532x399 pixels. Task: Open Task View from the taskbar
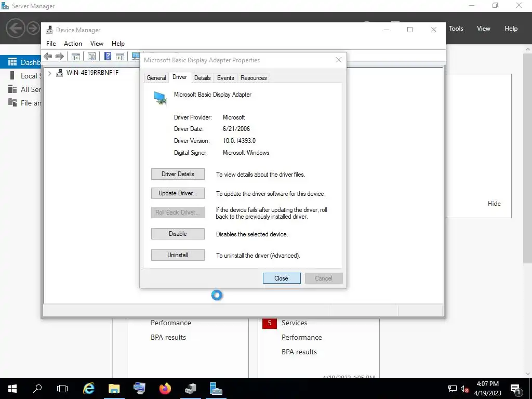(62, 389)
